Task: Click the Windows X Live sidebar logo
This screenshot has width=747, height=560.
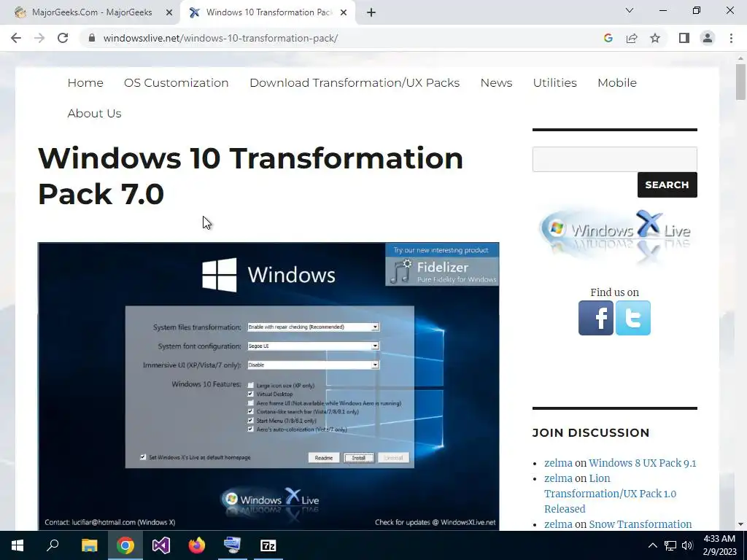Action: [614, 236]
